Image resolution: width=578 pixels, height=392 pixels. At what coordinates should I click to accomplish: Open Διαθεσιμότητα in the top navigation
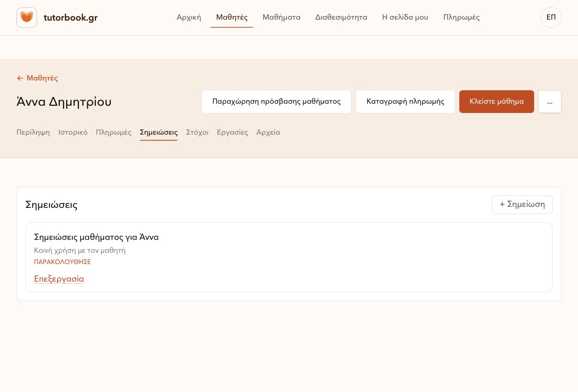pos(341,18)
